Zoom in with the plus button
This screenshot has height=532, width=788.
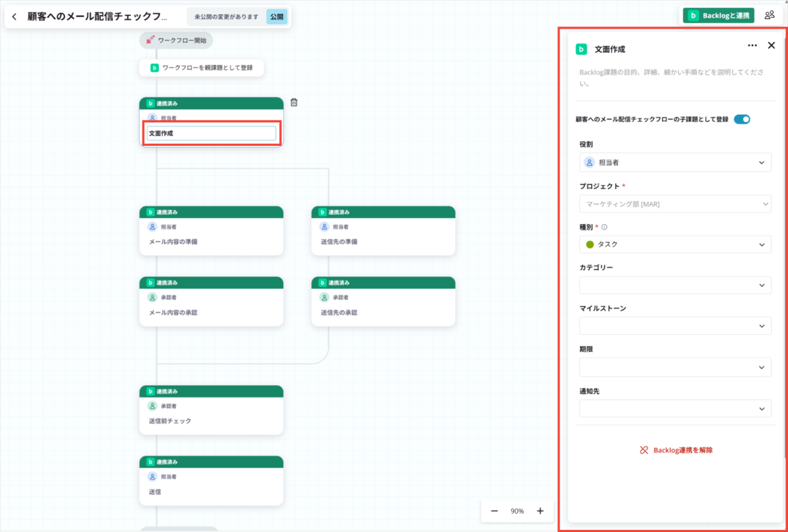[540, 511]
